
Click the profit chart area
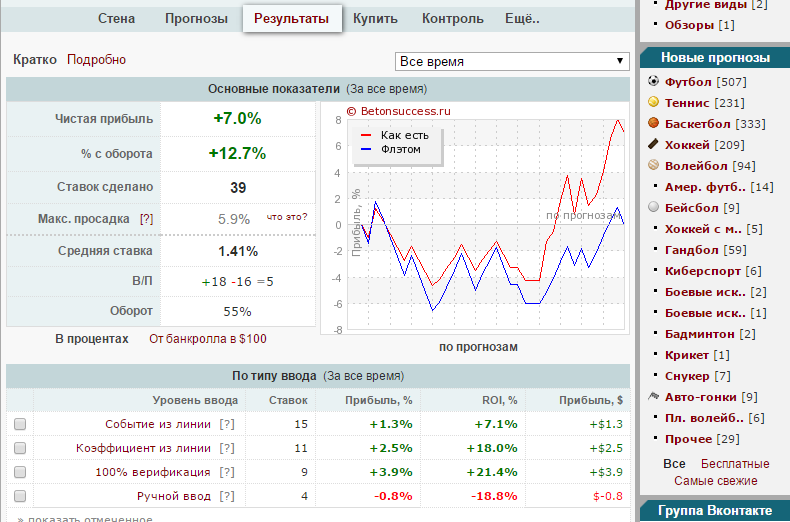tap(475, 218)
